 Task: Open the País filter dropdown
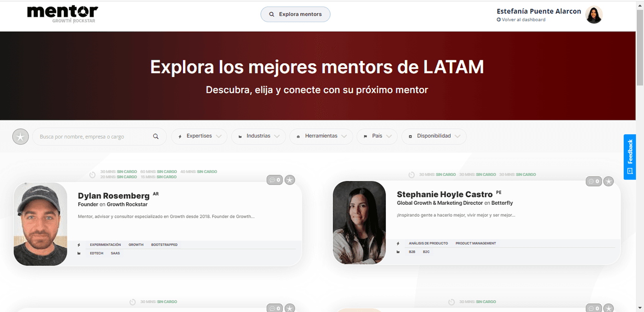[x=377, y=136]
